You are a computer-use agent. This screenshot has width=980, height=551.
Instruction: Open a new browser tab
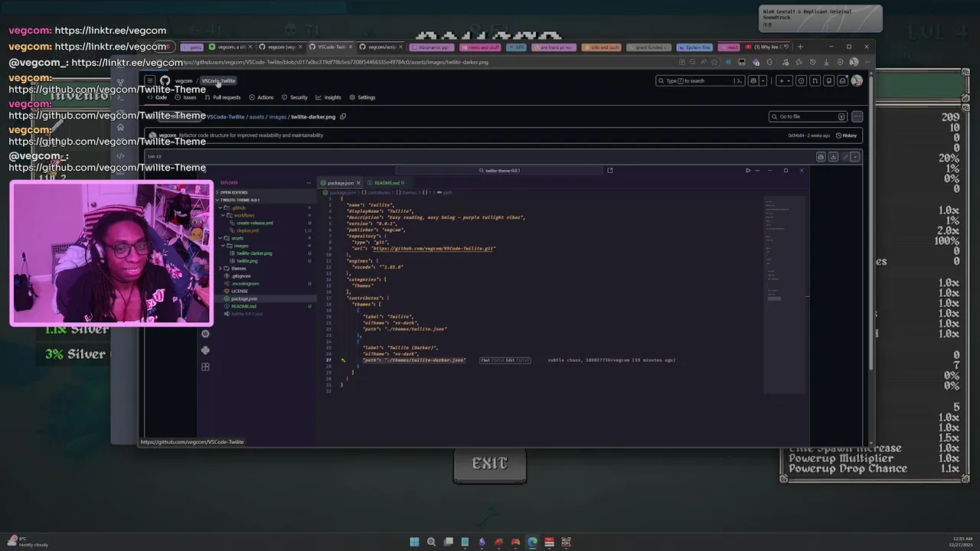pos(800,47)
